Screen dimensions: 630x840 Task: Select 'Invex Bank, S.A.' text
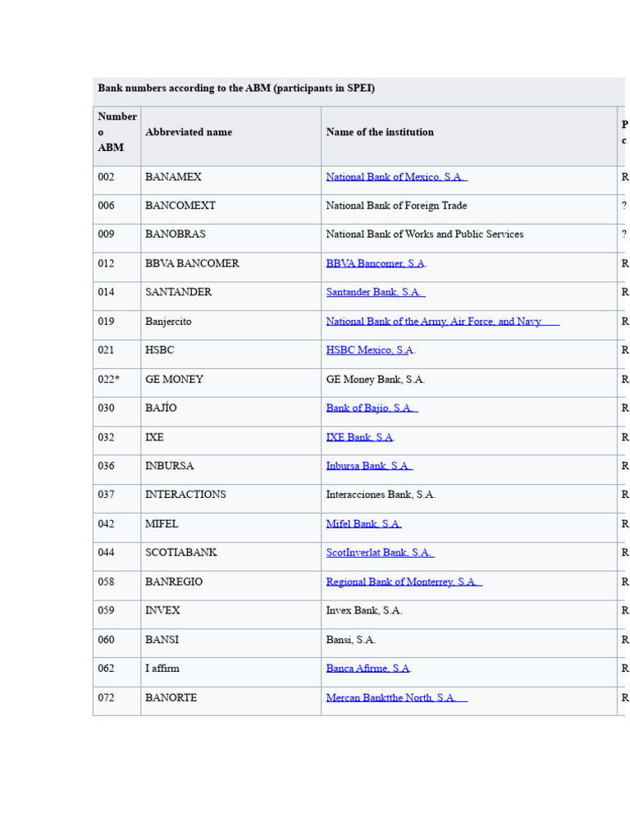coord(364,610)
